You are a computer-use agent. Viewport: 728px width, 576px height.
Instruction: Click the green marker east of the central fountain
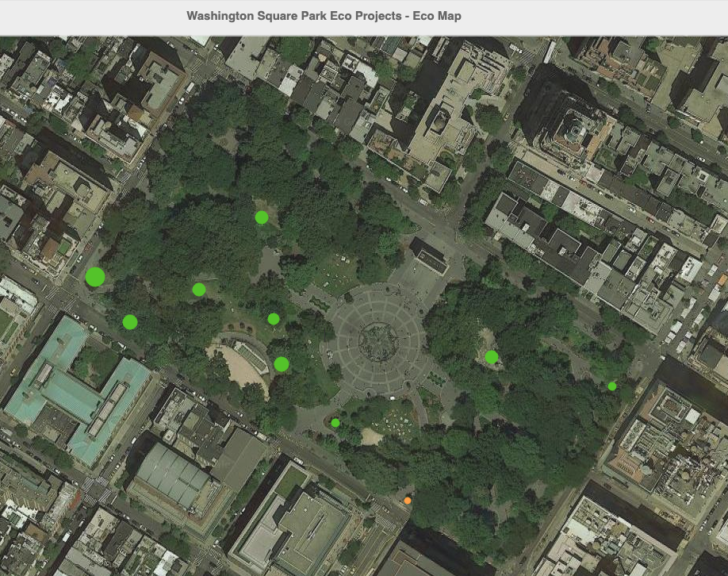pos(491,357)
